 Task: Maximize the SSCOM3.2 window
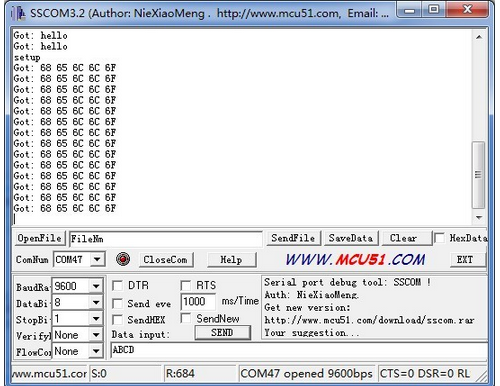[x=434, y=10]
